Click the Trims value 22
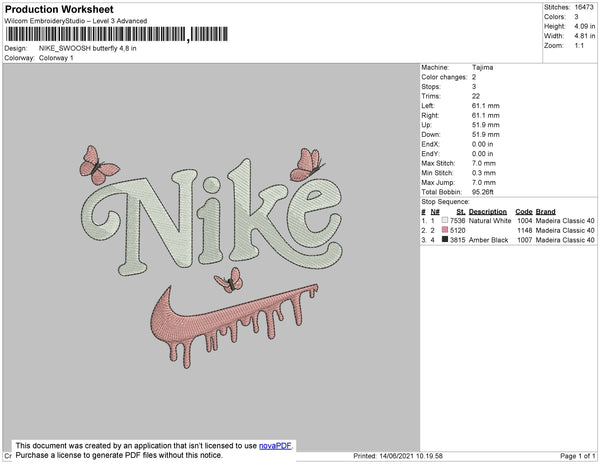 click(476, 96)
